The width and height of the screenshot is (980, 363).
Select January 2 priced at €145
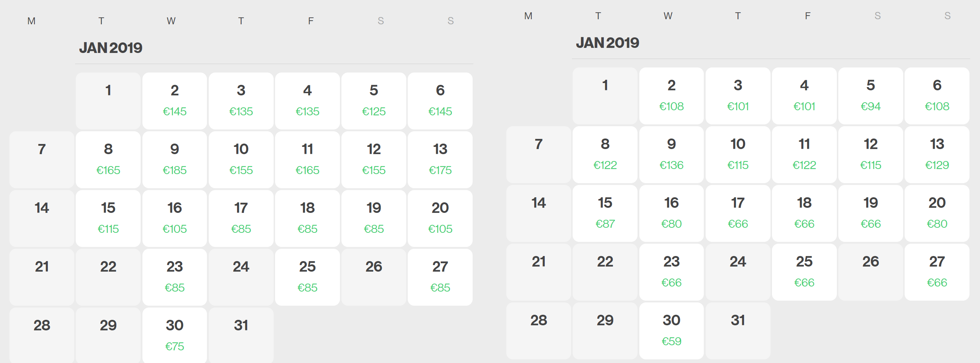pos(175,100)
